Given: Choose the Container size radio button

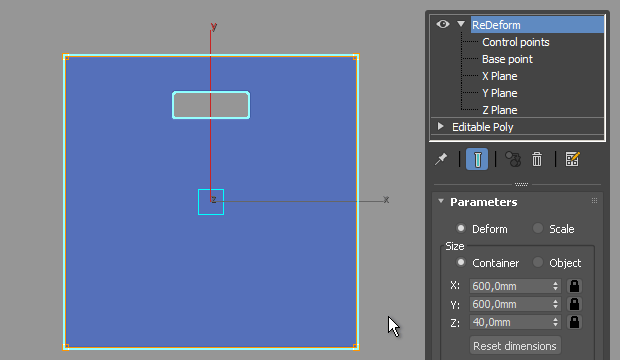Looking at the screenshot, I should [x=461, y=262].
